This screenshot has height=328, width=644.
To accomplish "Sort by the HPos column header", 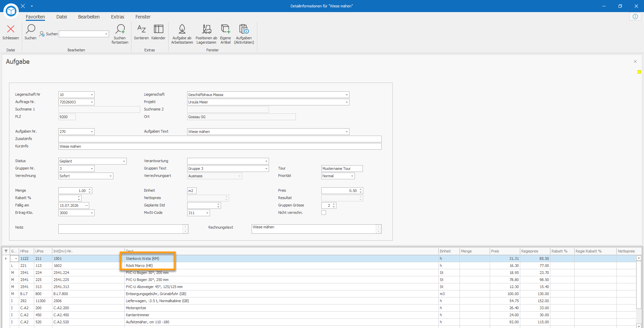I will (26, 251).
